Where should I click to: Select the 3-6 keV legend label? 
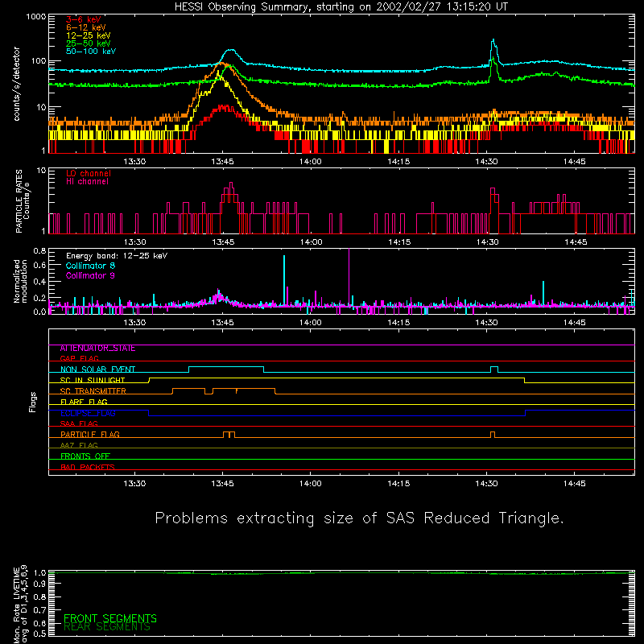coord(84,19)
